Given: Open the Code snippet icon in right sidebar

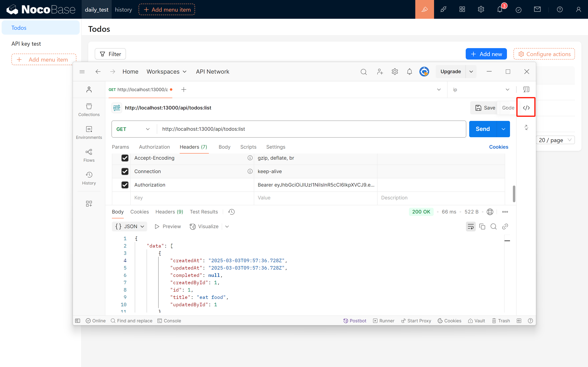Looking at the screenshot, I should pos(526,108).
